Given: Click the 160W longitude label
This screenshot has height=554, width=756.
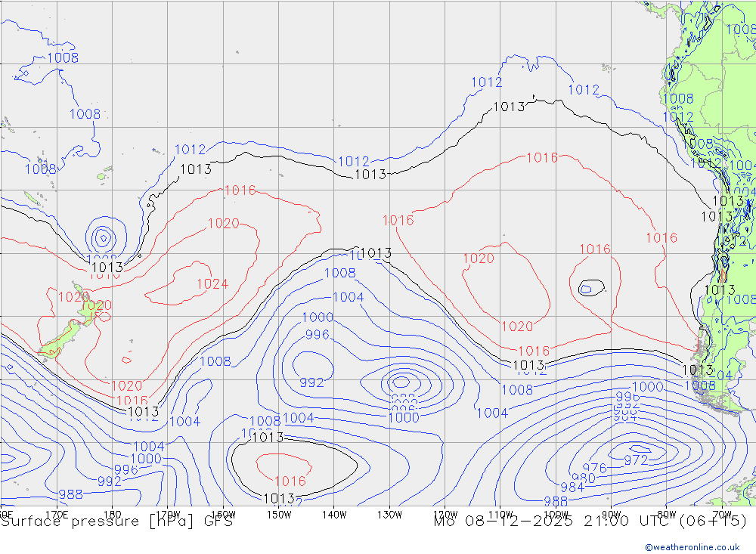Looking at the screenshot, I should tap(224, 514).
